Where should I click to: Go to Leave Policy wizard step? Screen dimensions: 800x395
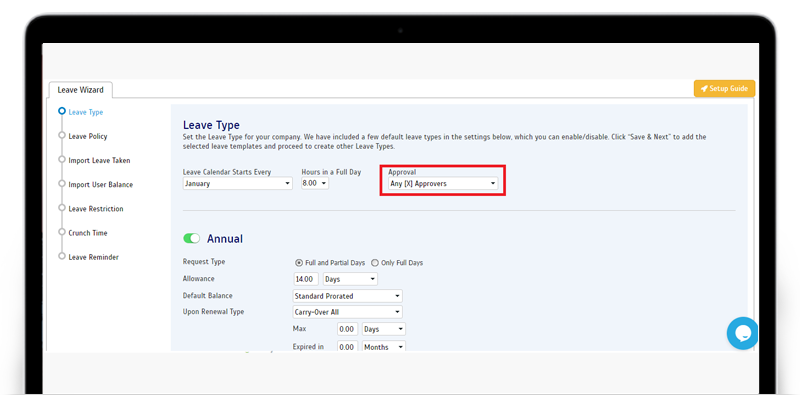click(88, 136)
